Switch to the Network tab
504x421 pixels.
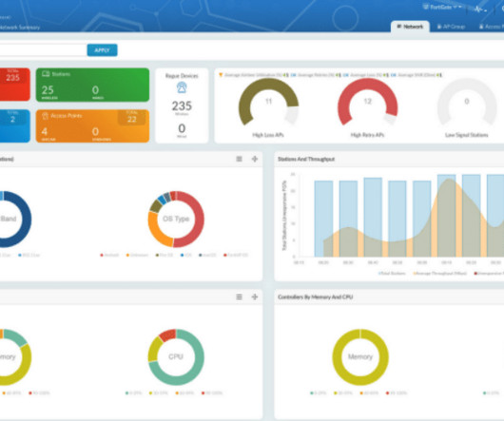tap(410, 27)
